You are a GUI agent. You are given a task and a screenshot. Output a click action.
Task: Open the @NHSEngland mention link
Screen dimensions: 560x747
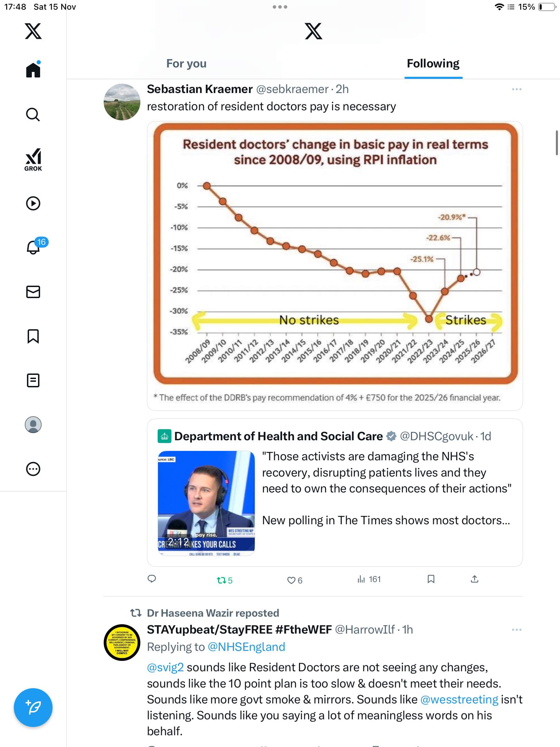pos(246,647)
